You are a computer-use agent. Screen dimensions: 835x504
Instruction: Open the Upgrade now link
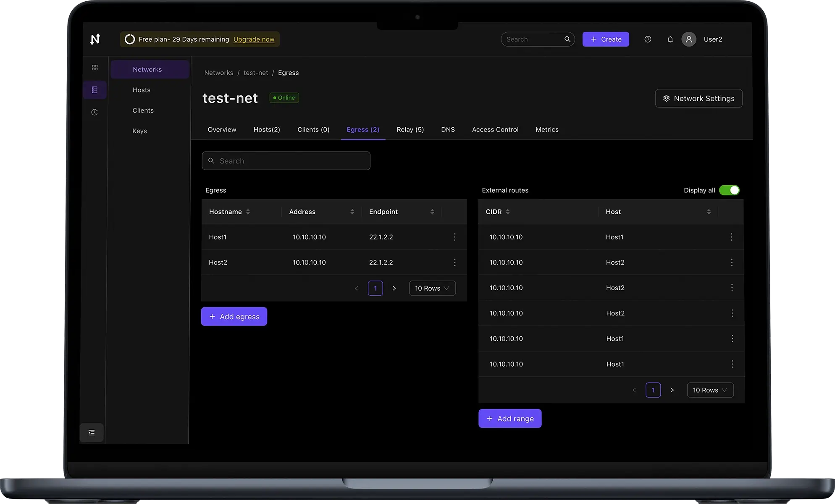tap(254, 39)
